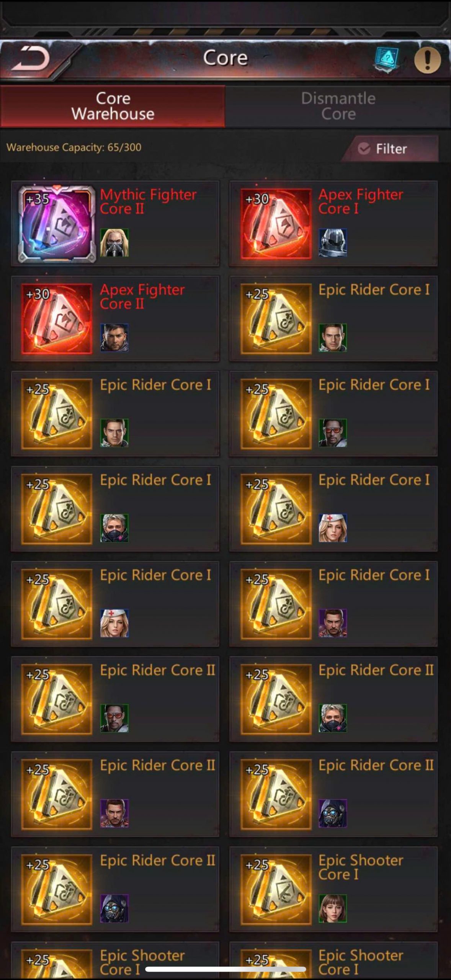This screenshot has width=451, height=980.
Task: Tap the Warehouse Capacity 65/300 label
Action: click(x=74, y=147)
